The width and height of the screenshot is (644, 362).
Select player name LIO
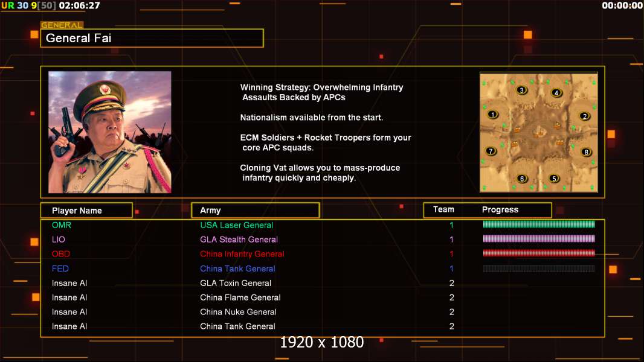(59, 240)
